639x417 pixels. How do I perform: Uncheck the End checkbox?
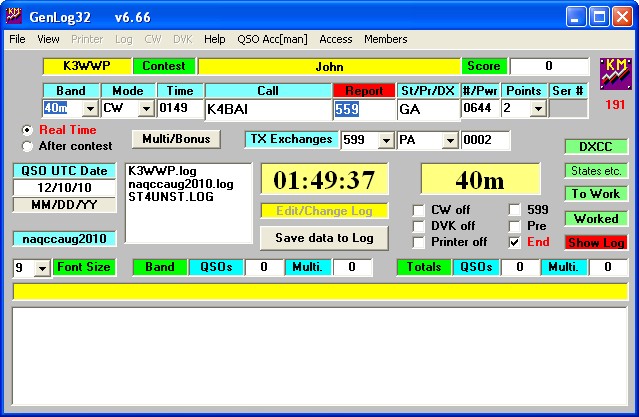pyautogui.click(x=514, y=242)
